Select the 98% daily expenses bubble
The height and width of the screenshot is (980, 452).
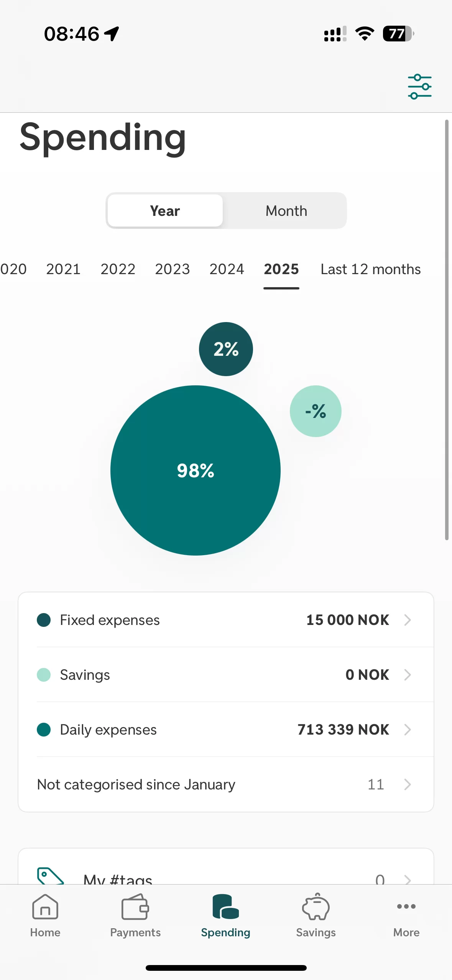196,470
